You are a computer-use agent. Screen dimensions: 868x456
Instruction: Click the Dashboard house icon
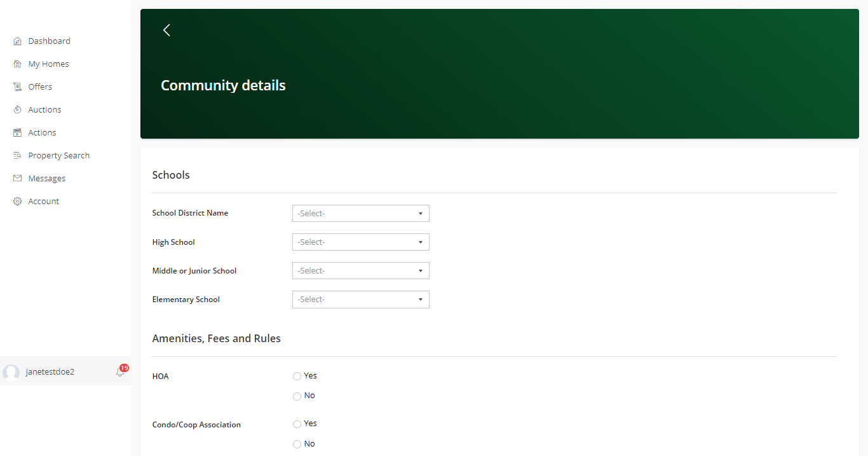pyautogui.click(x=17, y=41)
